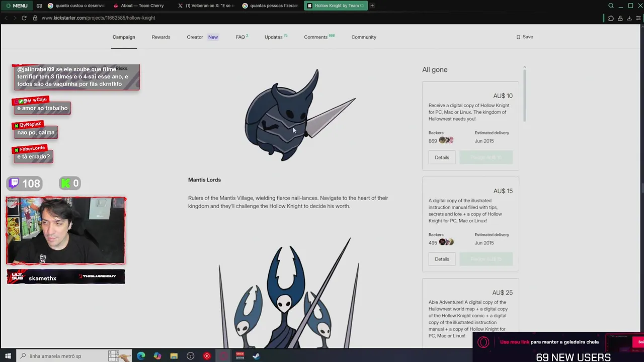644x362 pixels.
Task: Open Copilot from the taskbar
Action: click(x=157, y=356)
